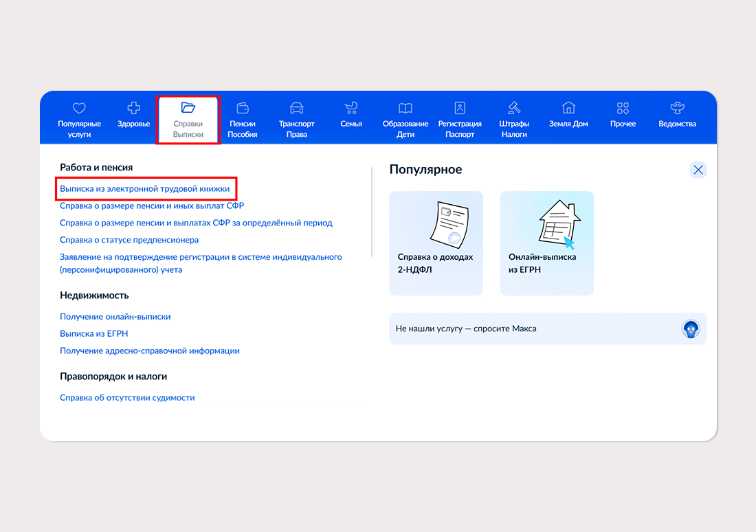Click the Работа и пенсия heading
Screen dimensions: 756x532
pyautogui.click(x=96, y=167)
